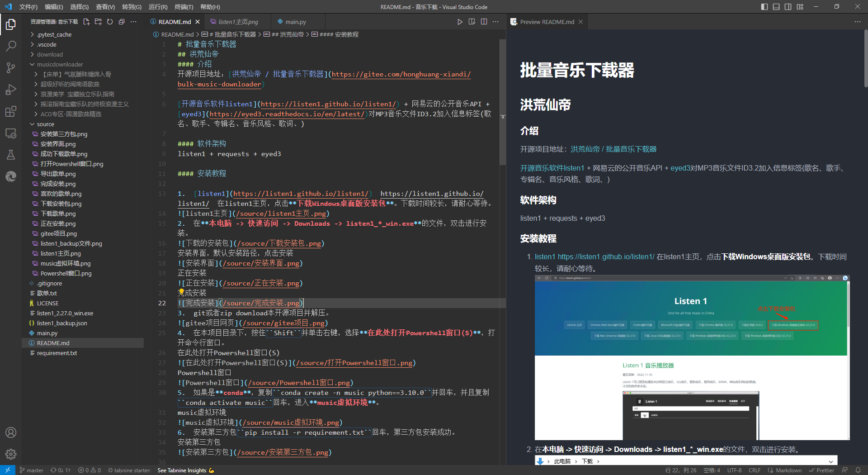This screenshot has height=475, width=868.
Task: Click the preview pane vertical scrollbar
Action: (x=866, y=58)
